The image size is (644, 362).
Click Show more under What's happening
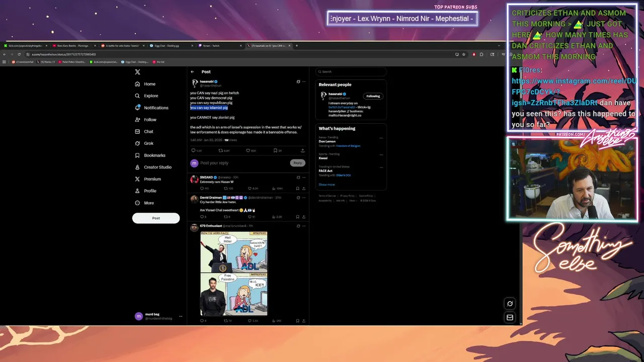[327, 185]
